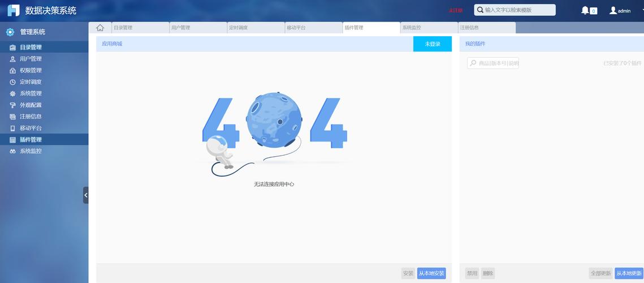Click the 从本地安装 button

click(431, 273)
